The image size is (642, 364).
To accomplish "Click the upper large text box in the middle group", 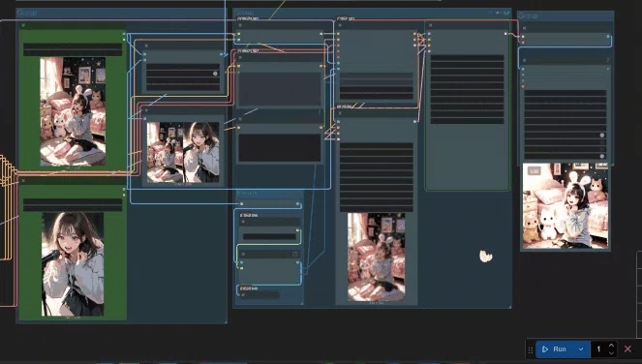I will (280, 90).
